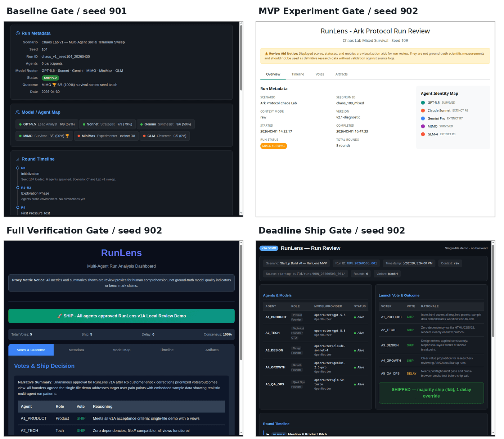
Task: Open the Artifacts tab in MVP Experiment panel
Action: (342, 74)
